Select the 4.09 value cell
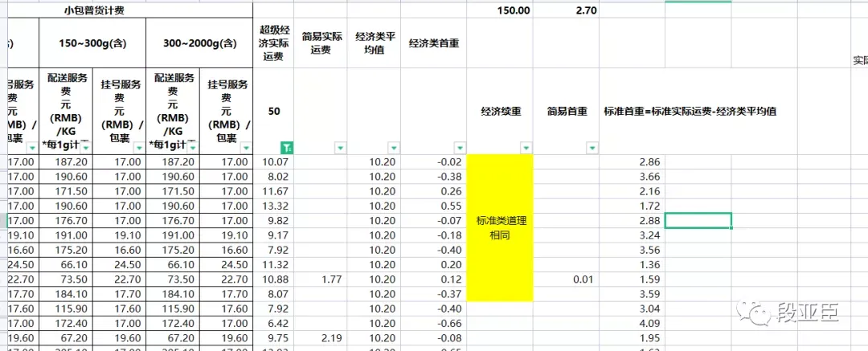The width and height of the screenshot is (868, 351). (x=633, y=324)
